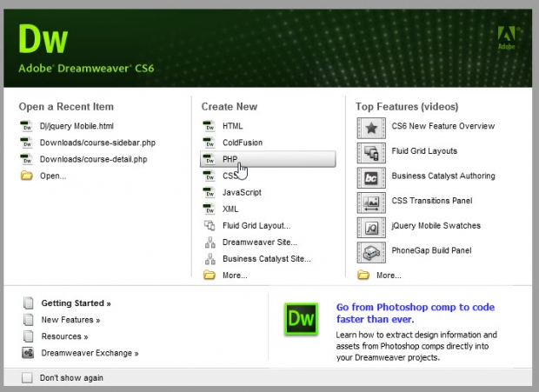Create a new XML document
The image size is (539, 392).
click(x=230, y=209)
